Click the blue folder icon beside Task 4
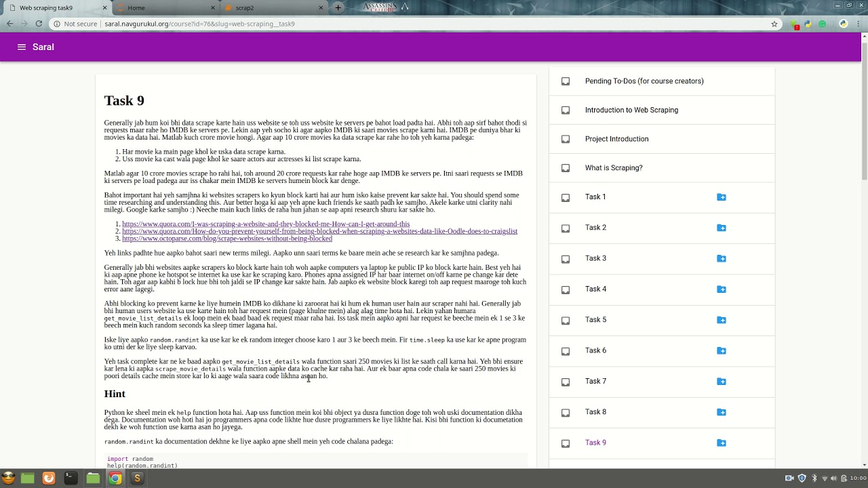Viewport: 868px width, 488px height. point(722,289)
